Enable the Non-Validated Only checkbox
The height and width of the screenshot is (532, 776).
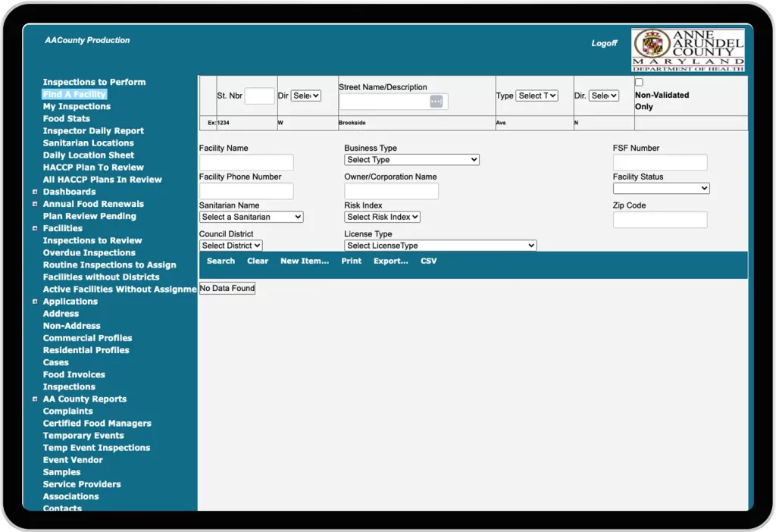point(638,81)
